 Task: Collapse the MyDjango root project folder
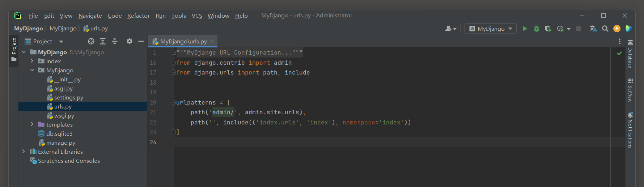(x=24, y=52)
